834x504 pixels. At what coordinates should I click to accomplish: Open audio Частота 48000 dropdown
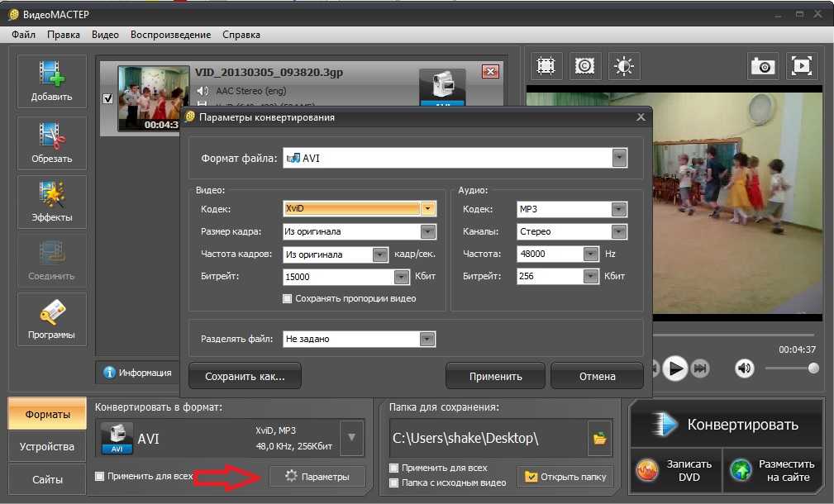click(590, 254)
